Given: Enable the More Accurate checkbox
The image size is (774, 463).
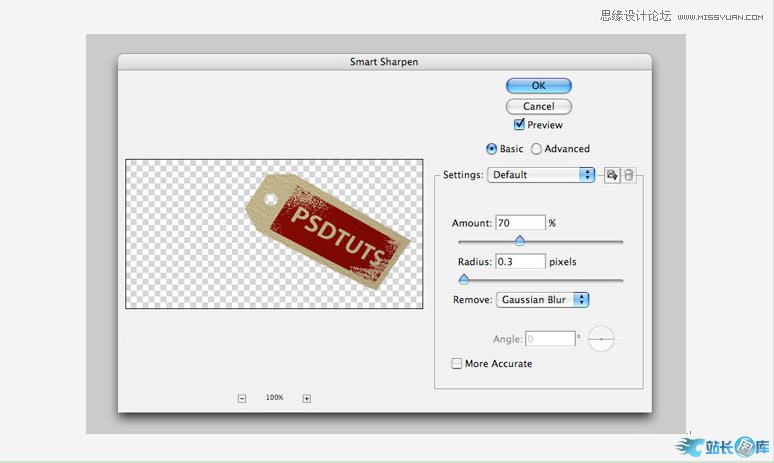Looking at the screenshot, I should 457,364.
